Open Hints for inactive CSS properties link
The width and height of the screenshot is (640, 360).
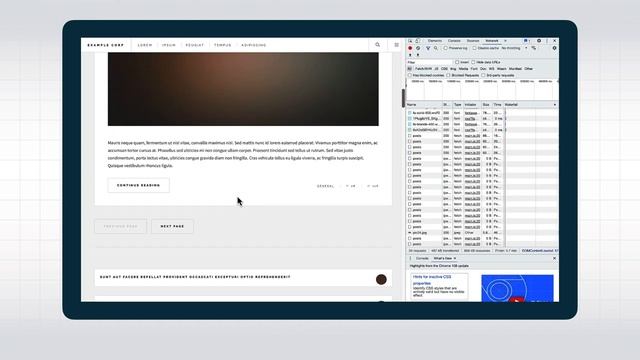click(432, 280)
